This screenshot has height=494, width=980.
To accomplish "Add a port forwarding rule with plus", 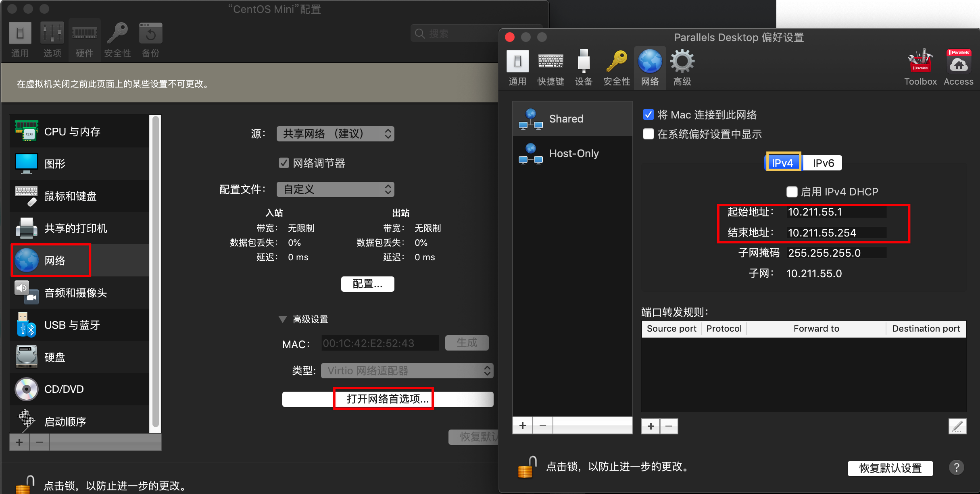I will pos(651,426).
